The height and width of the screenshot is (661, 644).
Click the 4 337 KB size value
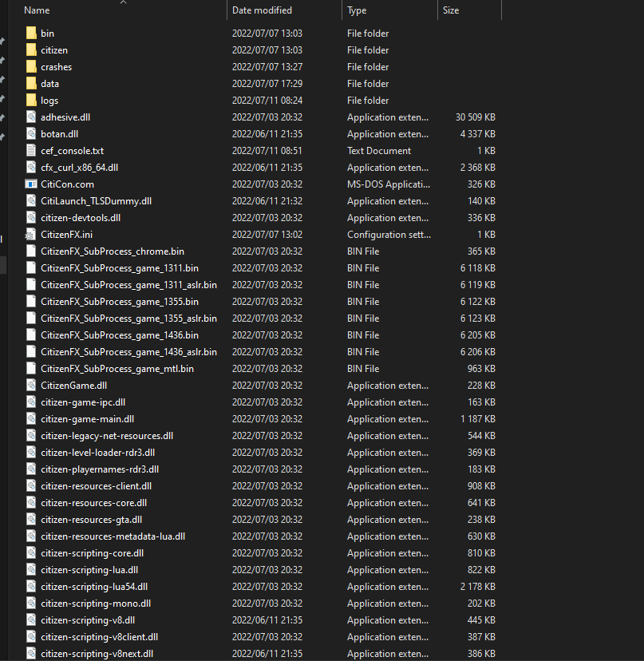click(x=477, y=134)
